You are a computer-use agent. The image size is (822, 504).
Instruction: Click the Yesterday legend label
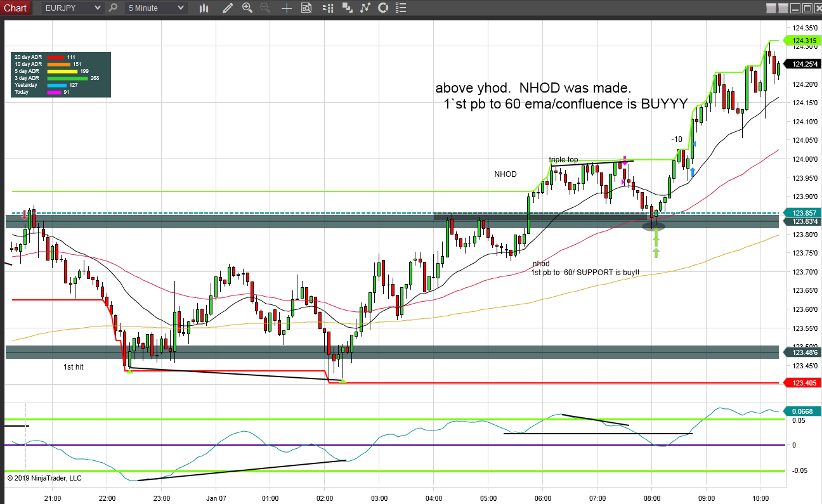[x=26, y=85]
